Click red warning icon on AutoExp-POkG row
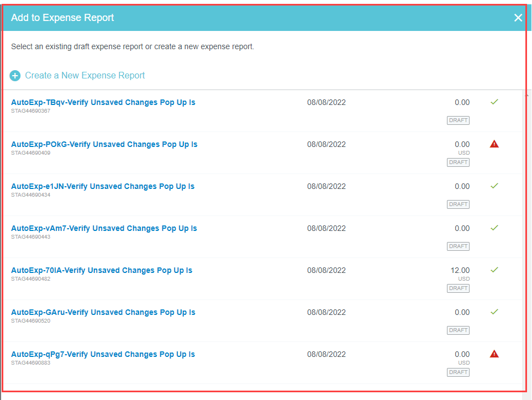Image resolution: width=532 pixels, height=400 pixels. pyautogui.click(x=494, y=144)
